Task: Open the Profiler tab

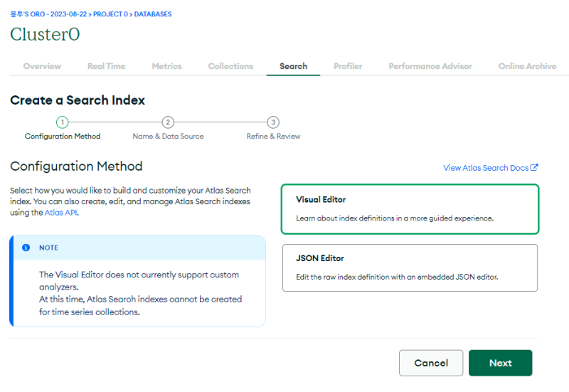Action: point(348,66)
